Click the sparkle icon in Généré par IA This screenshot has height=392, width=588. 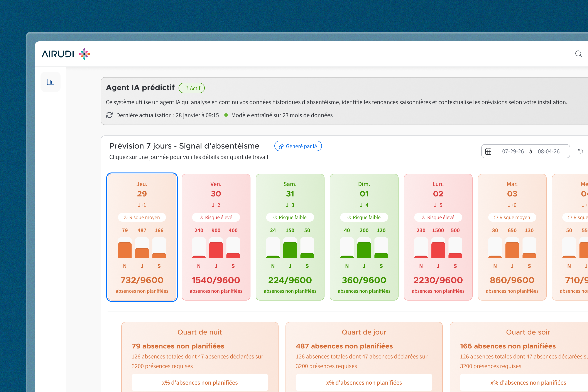281,146
